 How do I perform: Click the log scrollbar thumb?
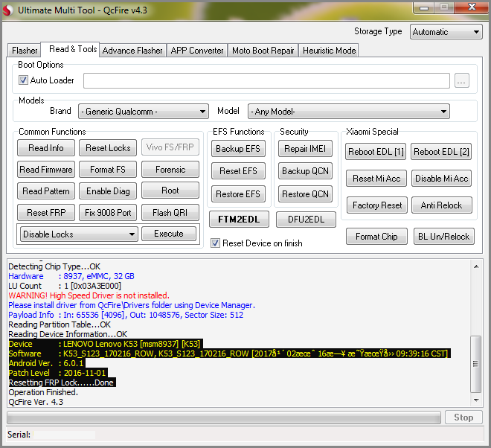pyautogui.click(x=476, y=364)
